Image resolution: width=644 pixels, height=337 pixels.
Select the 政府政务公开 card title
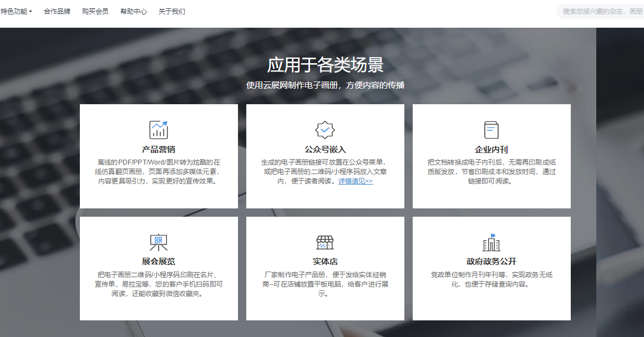[x=491, y=262]
